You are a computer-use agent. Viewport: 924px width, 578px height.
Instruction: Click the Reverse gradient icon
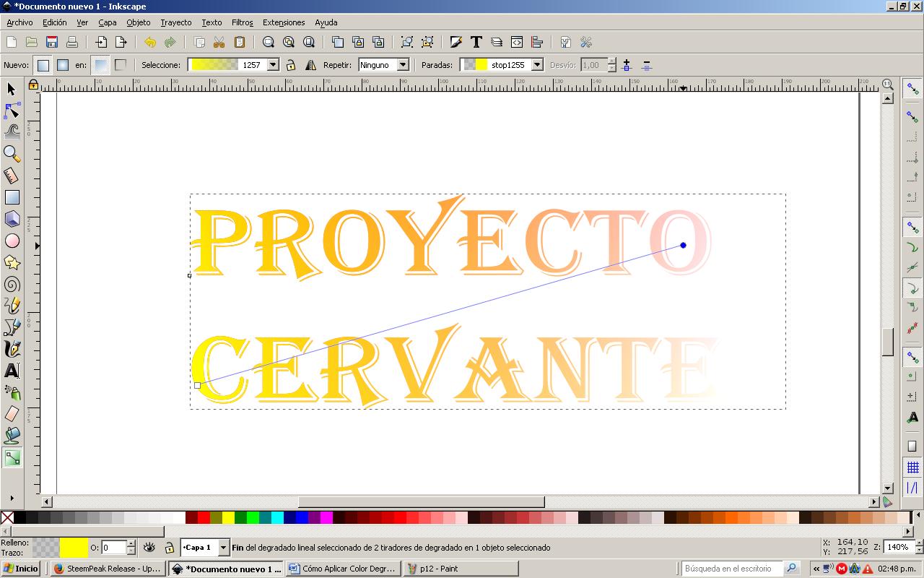pyautogui.click(x=310, y=65)
